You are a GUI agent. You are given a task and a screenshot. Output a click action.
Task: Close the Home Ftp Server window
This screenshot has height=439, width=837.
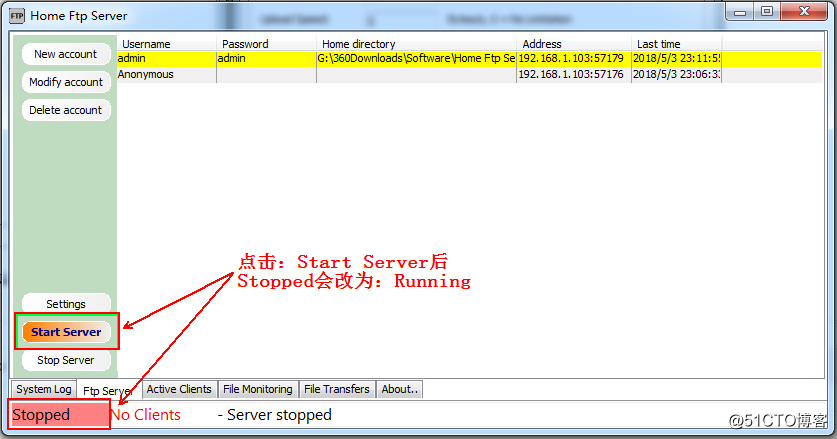(804, 12)
